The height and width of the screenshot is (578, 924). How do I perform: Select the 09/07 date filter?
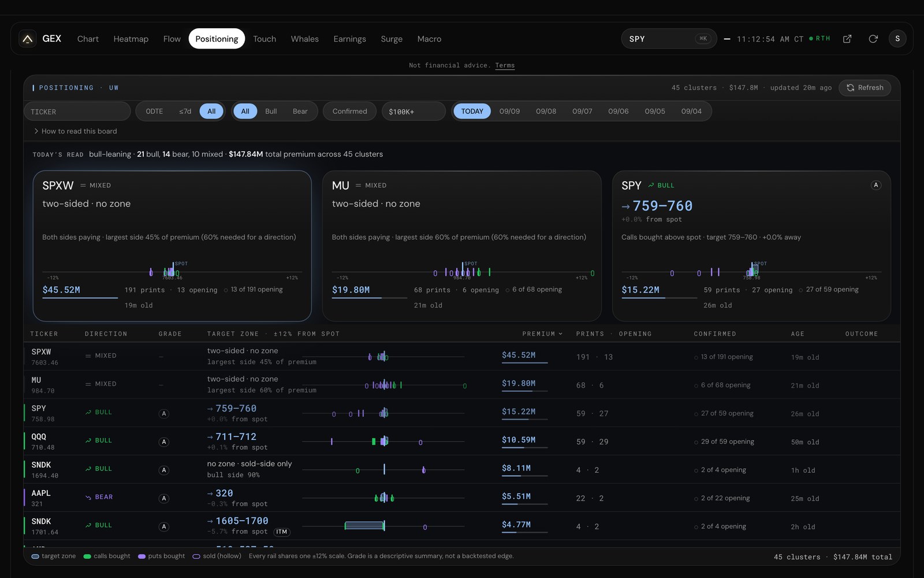coord(582,111)
